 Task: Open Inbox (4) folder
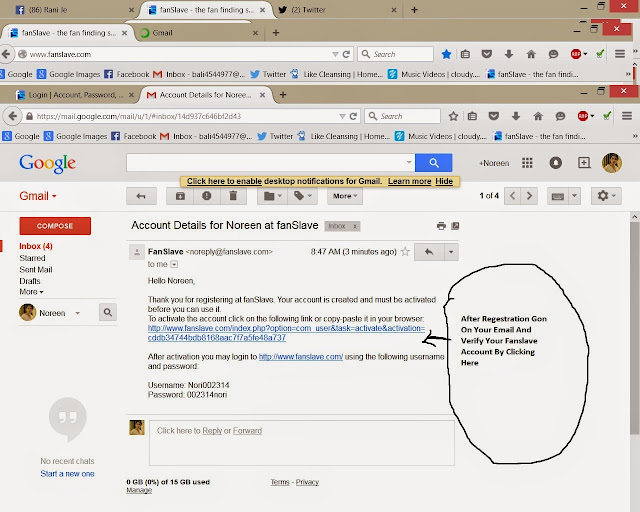[x=36, y=246]
